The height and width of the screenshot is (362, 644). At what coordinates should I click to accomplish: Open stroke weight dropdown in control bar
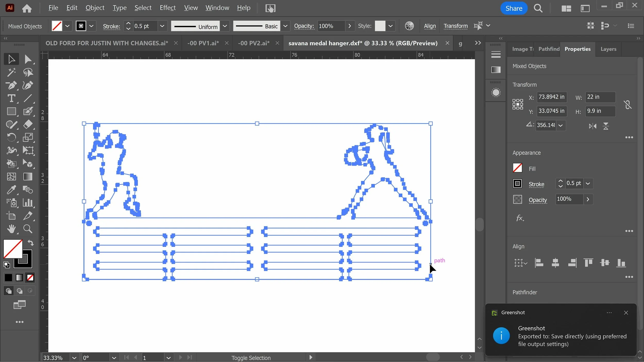point(162,26)
